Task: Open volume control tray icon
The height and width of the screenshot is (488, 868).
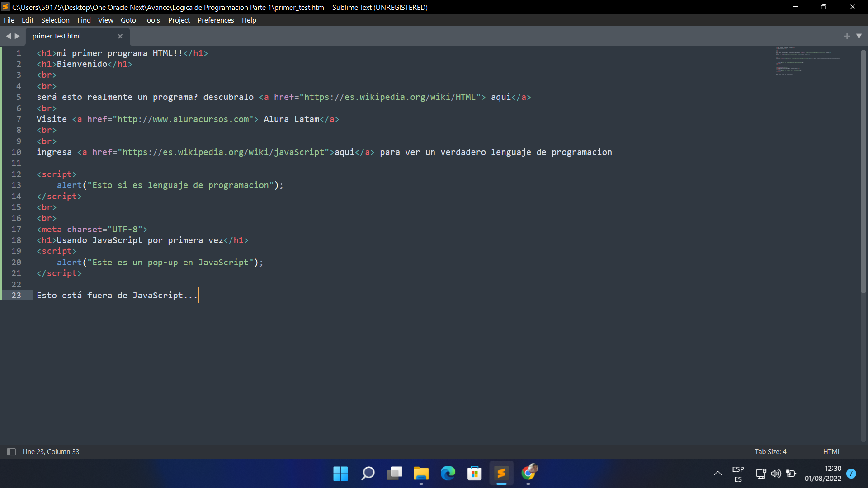Action: click(776, 474)
